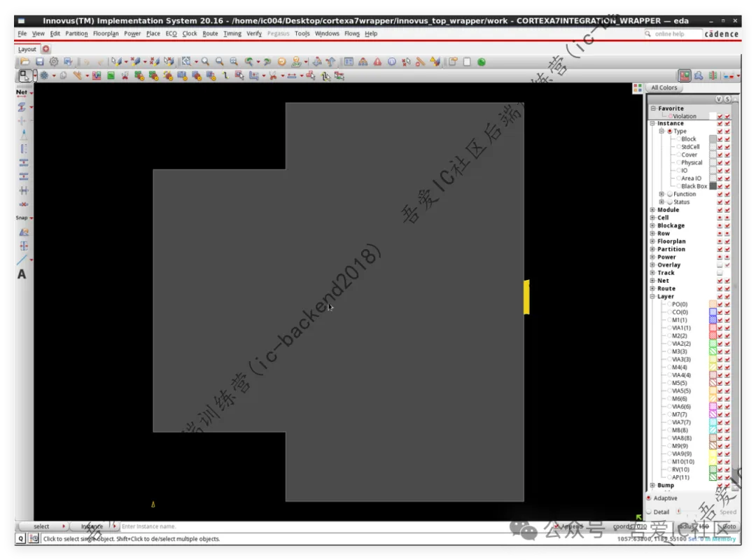Click the Goto button in bottom bar
This screenshot has width=756, height=560.
coord(729,526)
